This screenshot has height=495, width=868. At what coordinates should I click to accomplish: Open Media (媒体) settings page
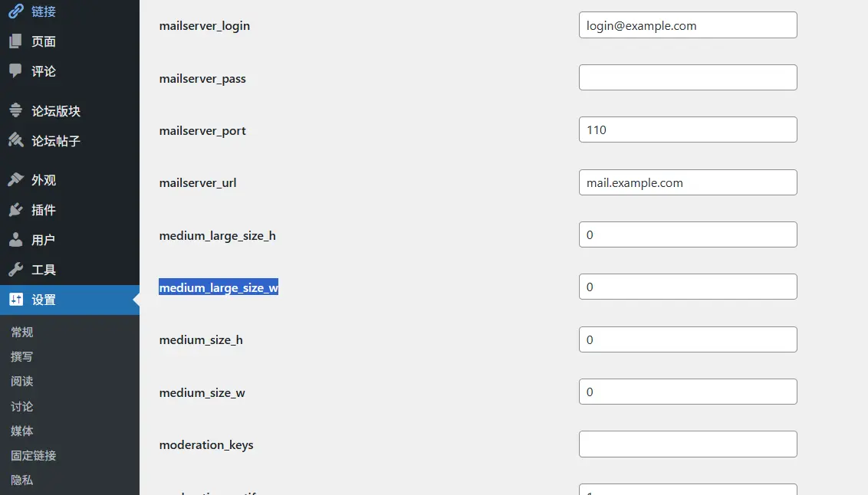(22, 431)
